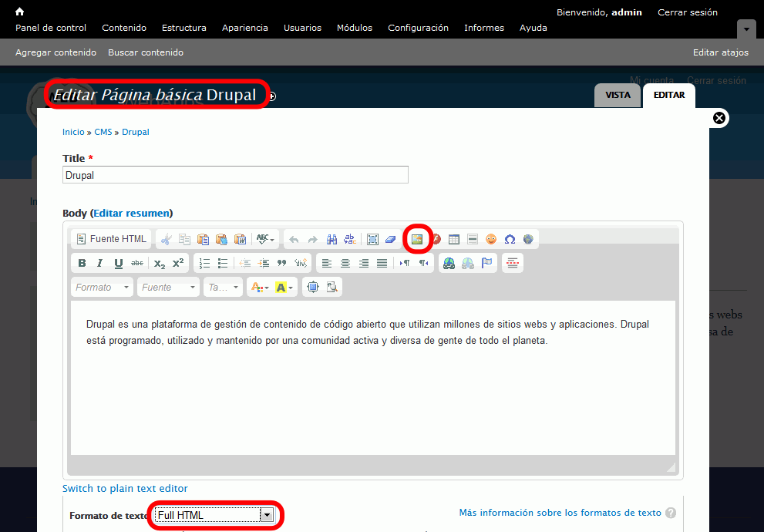
Task: Open the Text Color picker
Action: coord(259,288)
